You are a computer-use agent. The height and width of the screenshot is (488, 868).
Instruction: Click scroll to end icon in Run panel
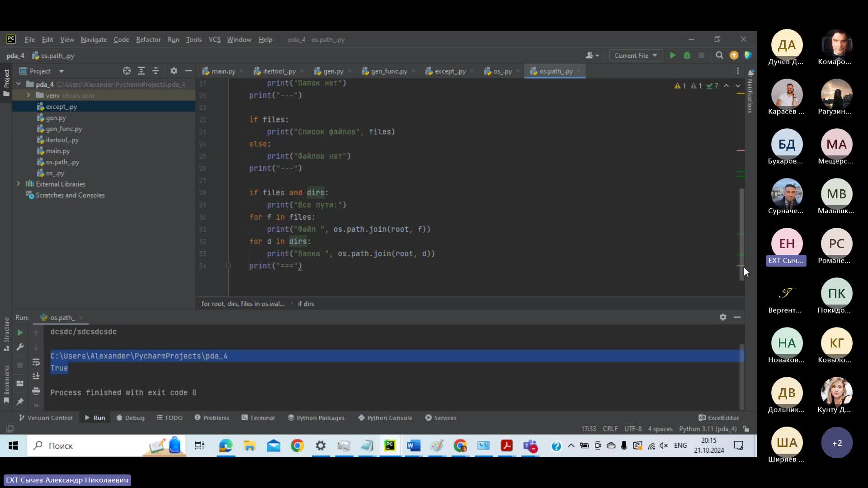coord(36,376)
